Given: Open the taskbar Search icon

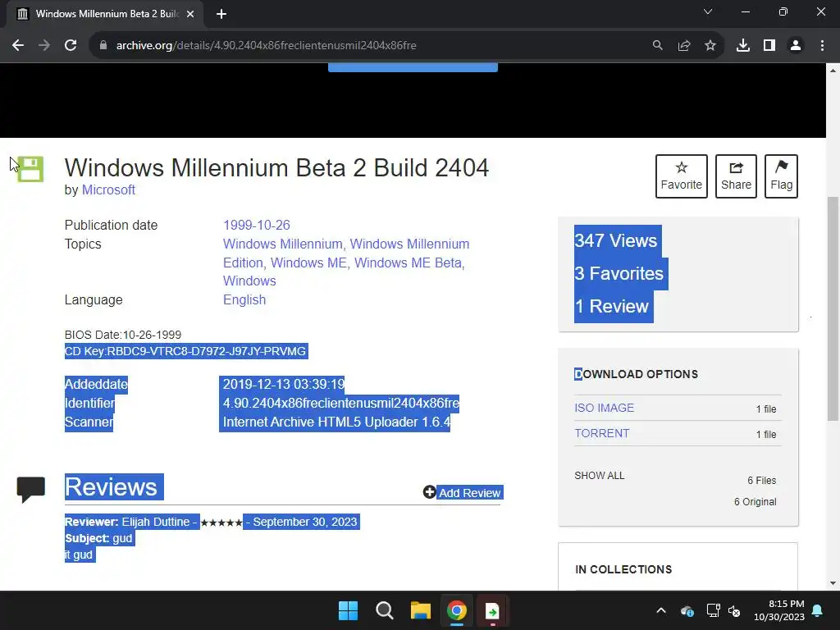Looking at the screenshot, I should [x=384, y=610].
